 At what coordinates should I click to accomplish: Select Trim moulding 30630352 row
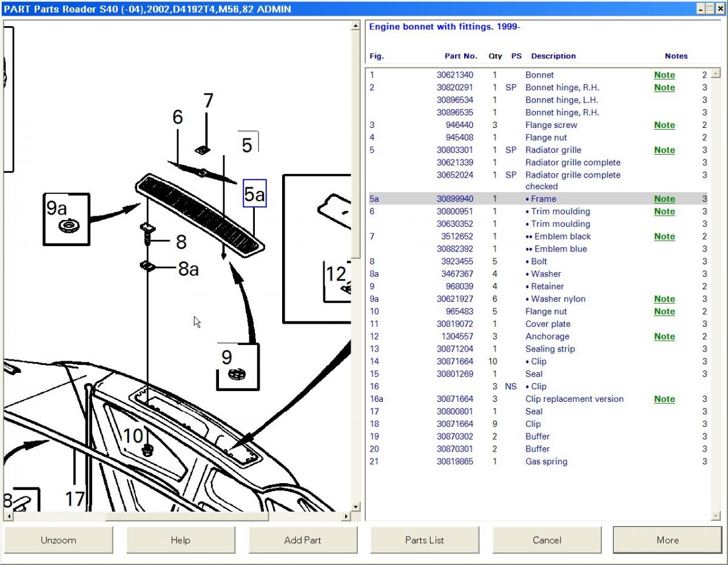click(x=539, y=224)
